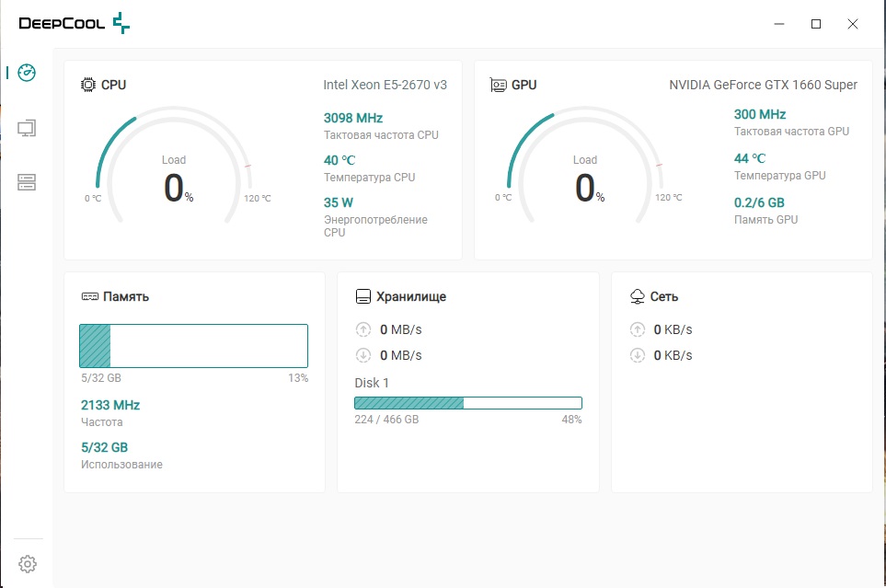Viewport: 886px width, 588px height.
Task: Click the storage download arrow icon
Action: 363,355
